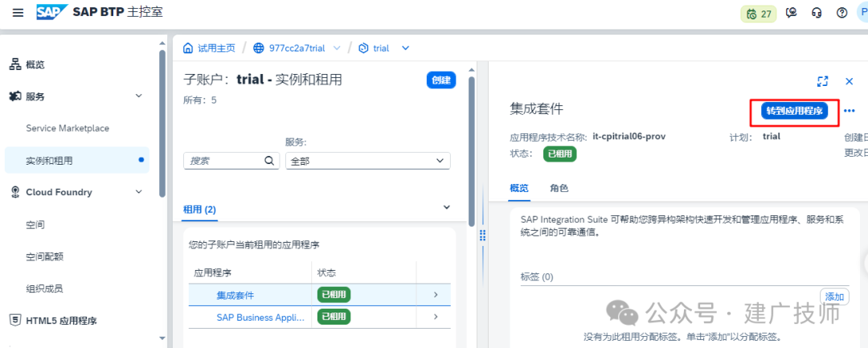Viewport: 868px width, 348px height.
Task: Open the help question mark icon
Action: coord(842,13)
